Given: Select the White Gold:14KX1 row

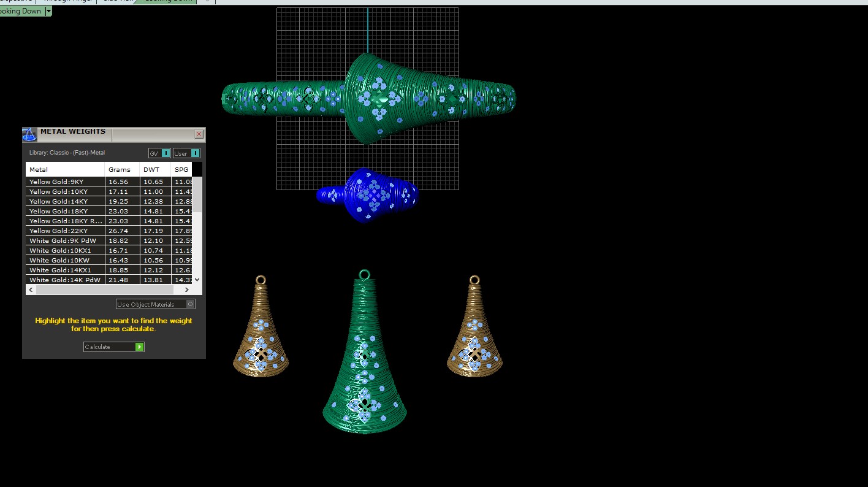Looking at the screenshot, I should [x=109, y=270].
